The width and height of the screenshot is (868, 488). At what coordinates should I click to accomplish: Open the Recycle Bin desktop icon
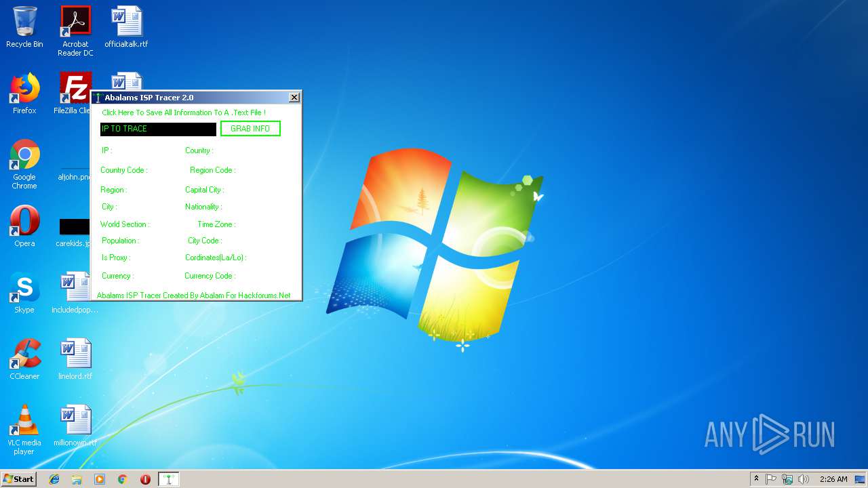24,27
